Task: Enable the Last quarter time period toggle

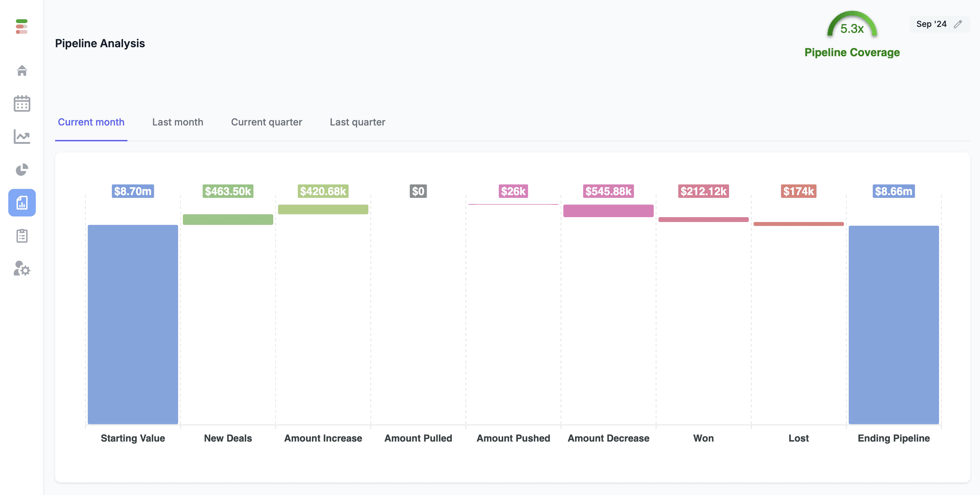Action: click(357, 121)
